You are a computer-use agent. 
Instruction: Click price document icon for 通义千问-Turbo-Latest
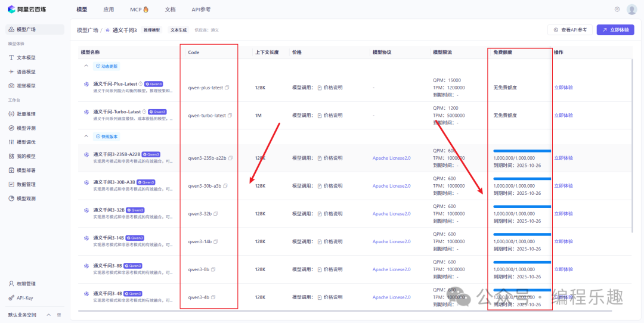pos(320,116)
